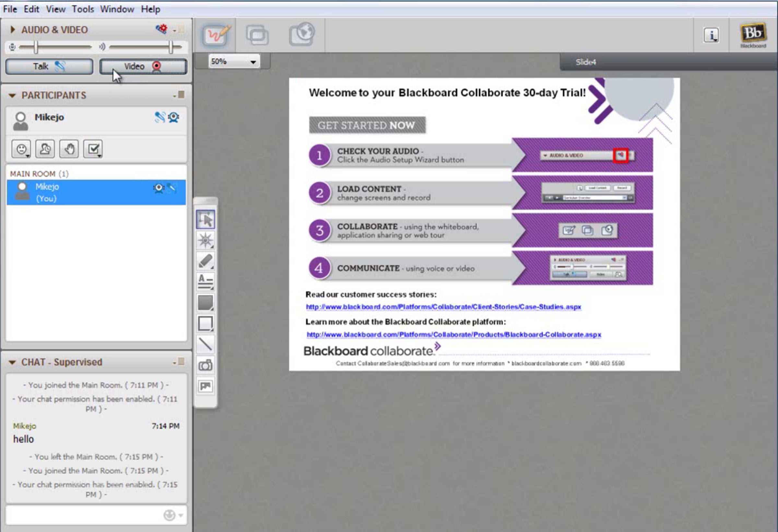
Task: Open the File menu
Action: 10,9
